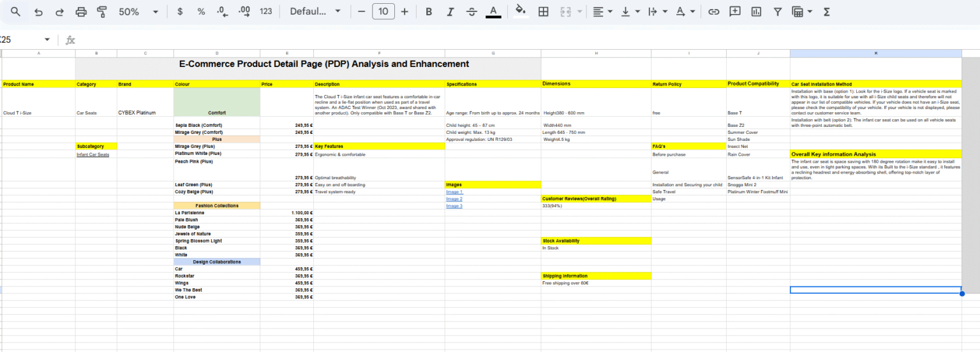
Task: Open the functions sigma icon
Action: point(827,12)
